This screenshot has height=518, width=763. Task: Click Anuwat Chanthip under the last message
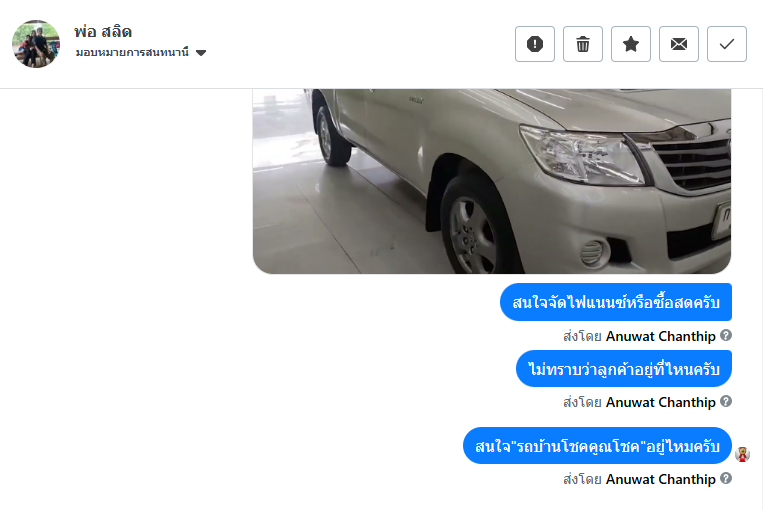(x=661, y=479)
